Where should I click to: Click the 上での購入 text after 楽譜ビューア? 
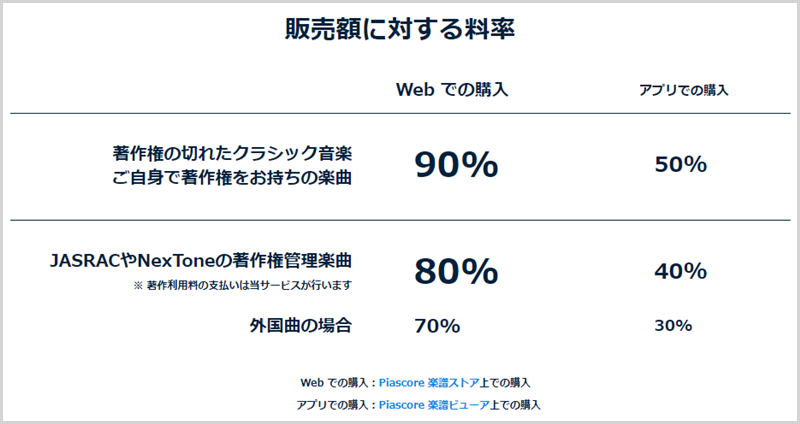click(515, 405)
